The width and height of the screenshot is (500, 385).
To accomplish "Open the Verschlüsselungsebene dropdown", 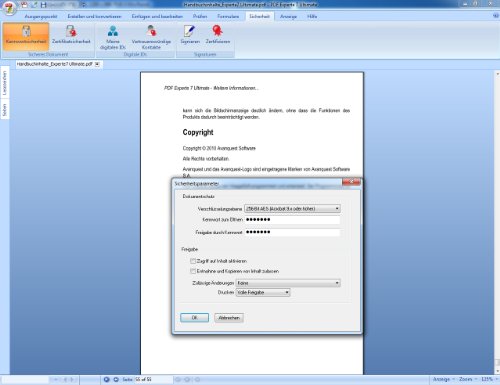I will (x=292, y=209).
